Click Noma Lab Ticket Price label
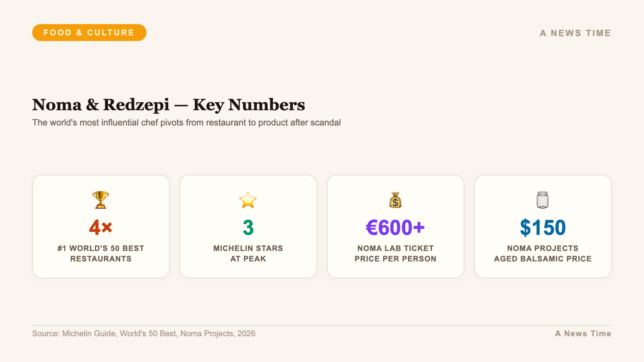 click(395, 253)
